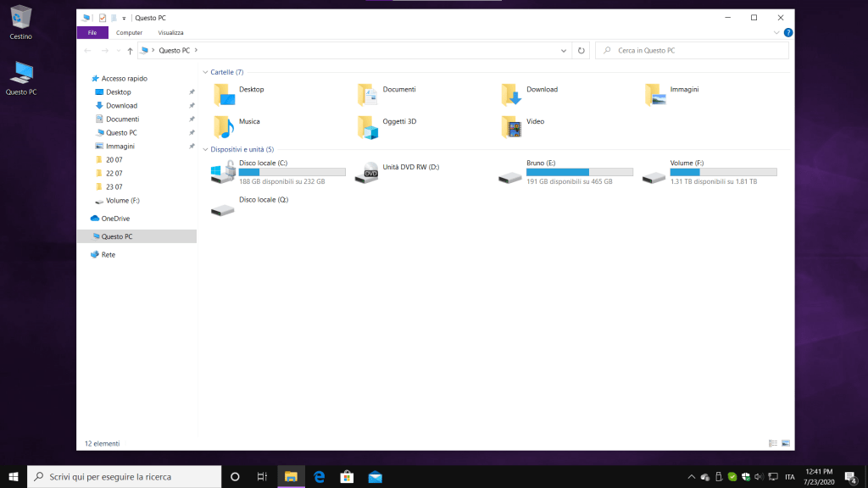Screen dimensions: 868x488
Task: Click the Refresh button beside address bar
Action: [581, 51]
